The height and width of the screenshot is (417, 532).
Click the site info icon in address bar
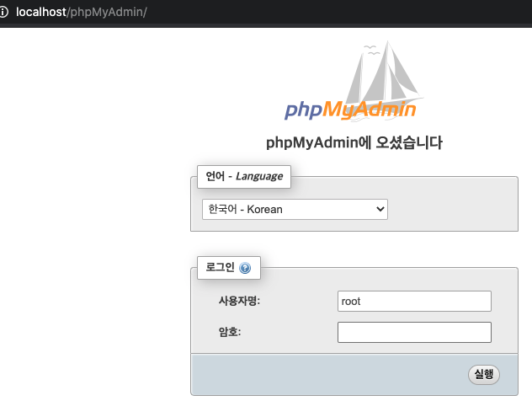(x=3, y=12)
